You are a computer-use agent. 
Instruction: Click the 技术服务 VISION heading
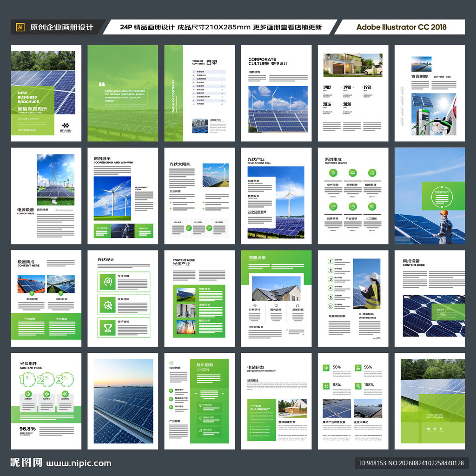(x=205, y=367)
